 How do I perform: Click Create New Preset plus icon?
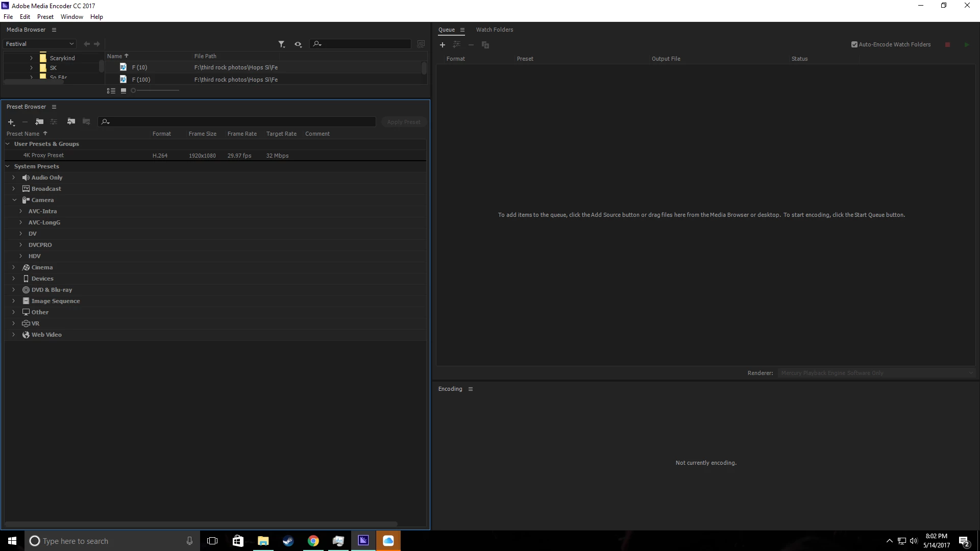[x=11, y=122]
